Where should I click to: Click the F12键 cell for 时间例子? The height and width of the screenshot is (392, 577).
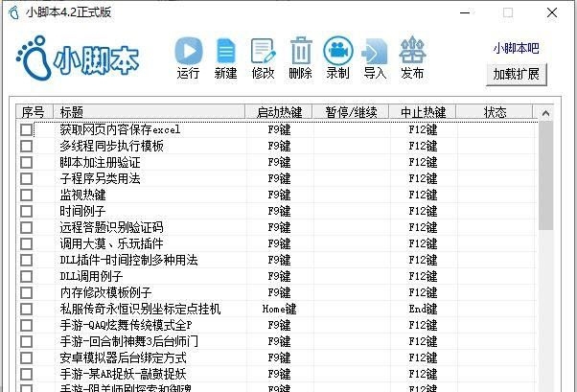tap(423, 211)
